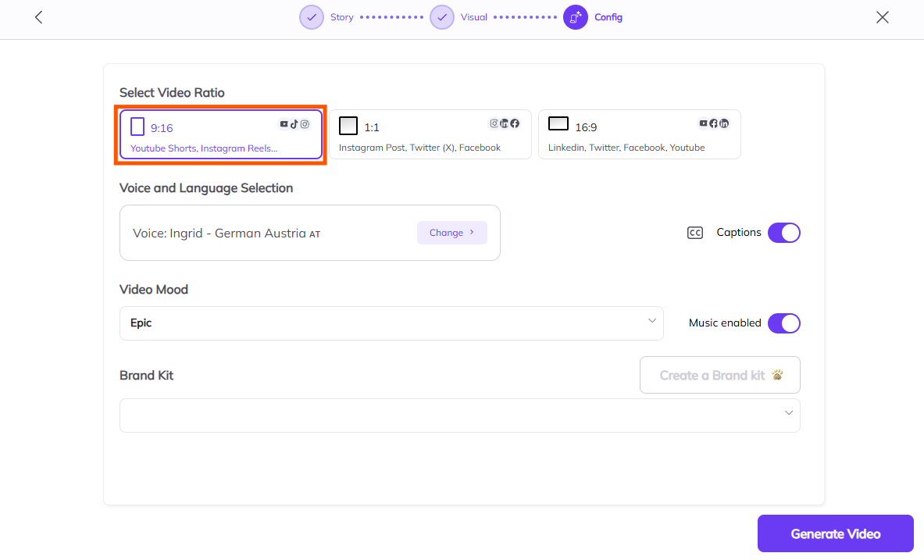Click the Brand Kit dropdown chevron
924x560 pixels.
click(788, 412)
